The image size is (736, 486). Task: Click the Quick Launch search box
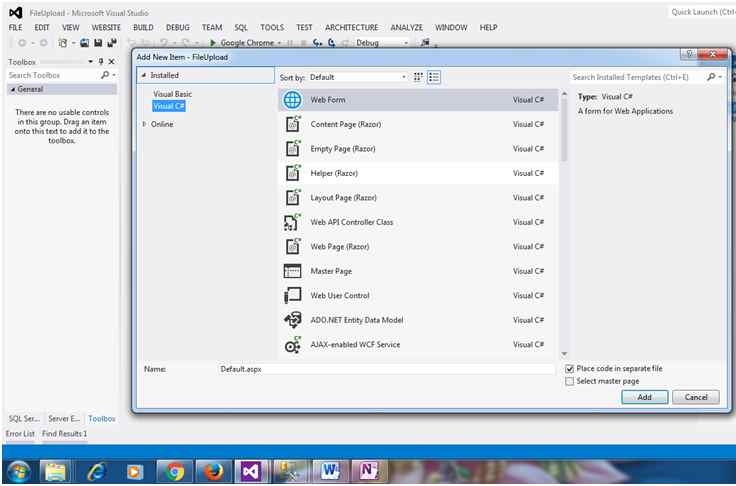701,12
